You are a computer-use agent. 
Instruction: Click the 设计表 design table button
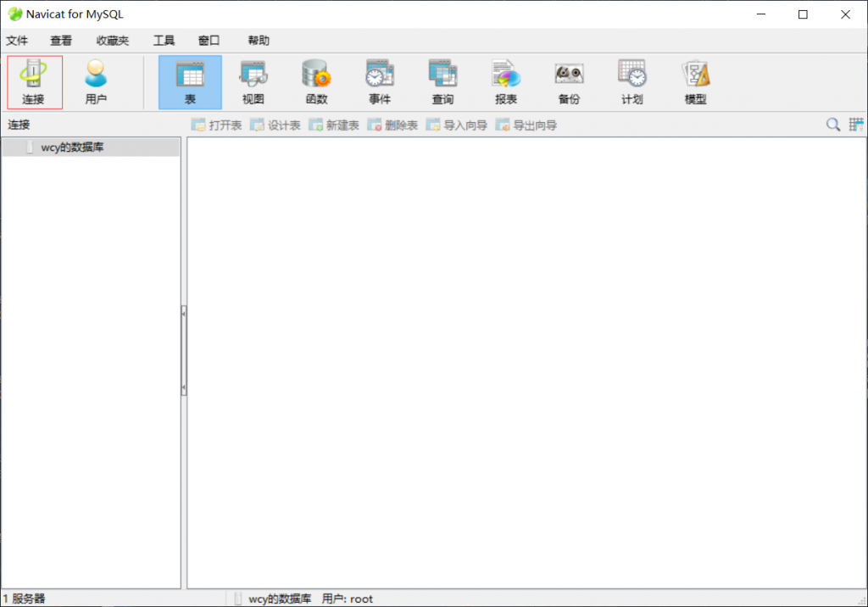(275, 125)
